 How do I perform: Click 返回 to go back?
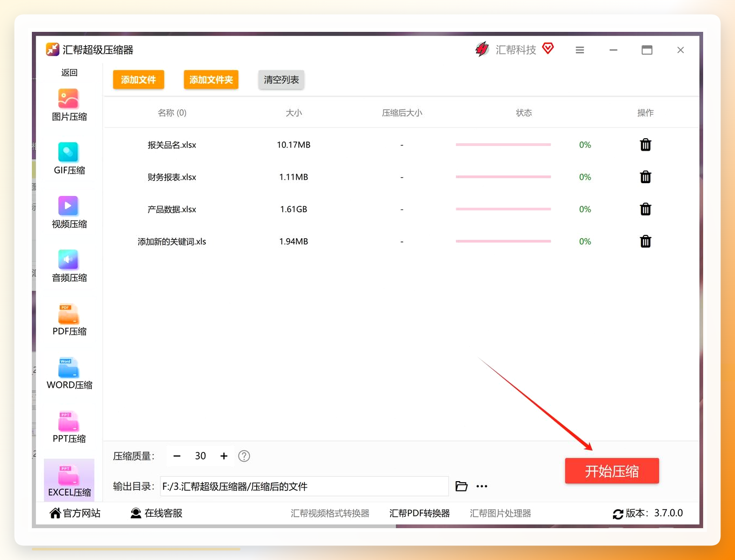pos(69,72)
